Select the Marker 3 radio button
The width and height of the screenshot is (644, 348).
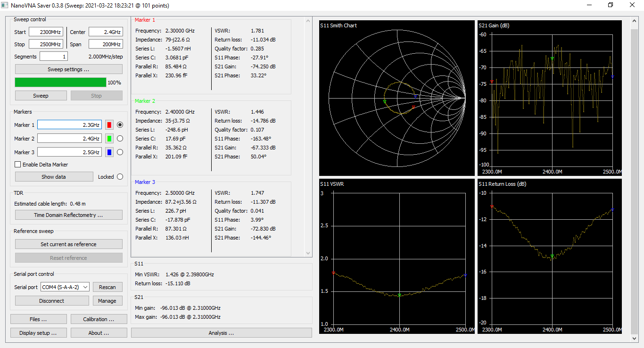tap(120, 152)
